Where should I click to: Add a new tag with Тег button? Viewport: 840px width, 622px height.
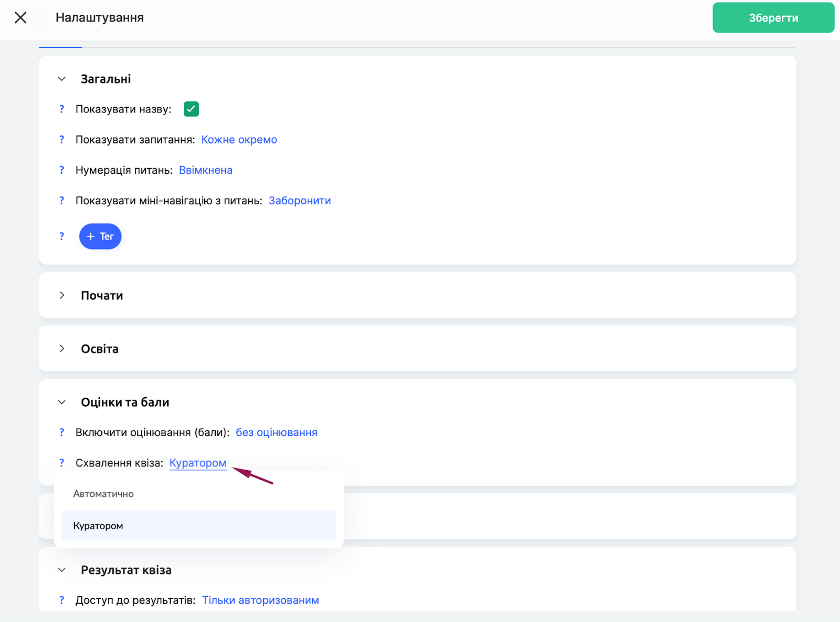(100, 236)
